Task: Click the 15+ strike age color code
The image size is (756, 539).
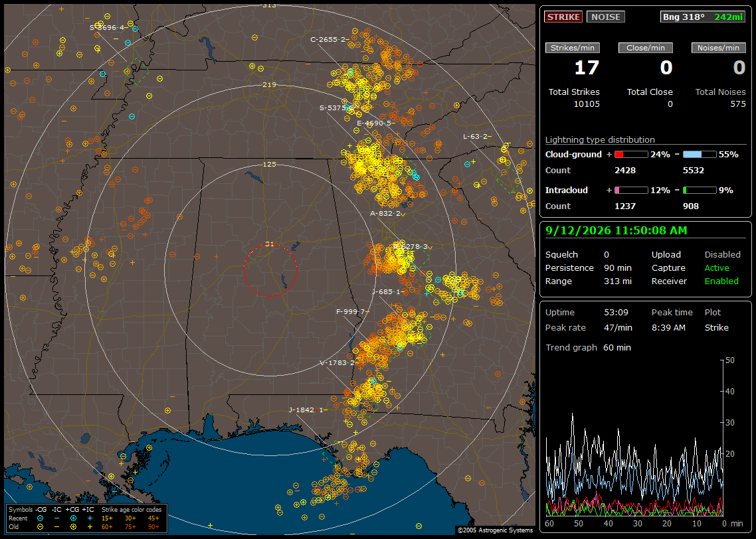Action: 107,518
